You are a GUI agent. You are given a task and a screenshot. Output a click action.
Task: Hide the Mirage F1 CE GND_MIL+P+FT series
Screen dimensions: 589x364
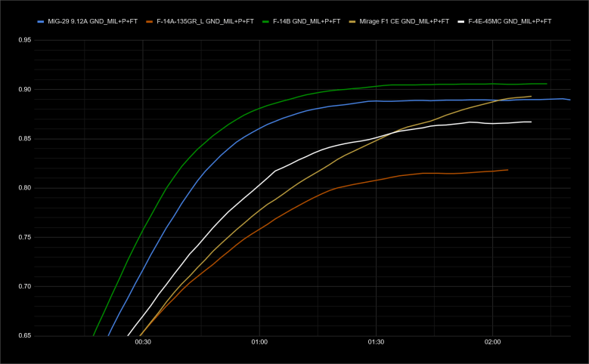[x=401, y=21]
